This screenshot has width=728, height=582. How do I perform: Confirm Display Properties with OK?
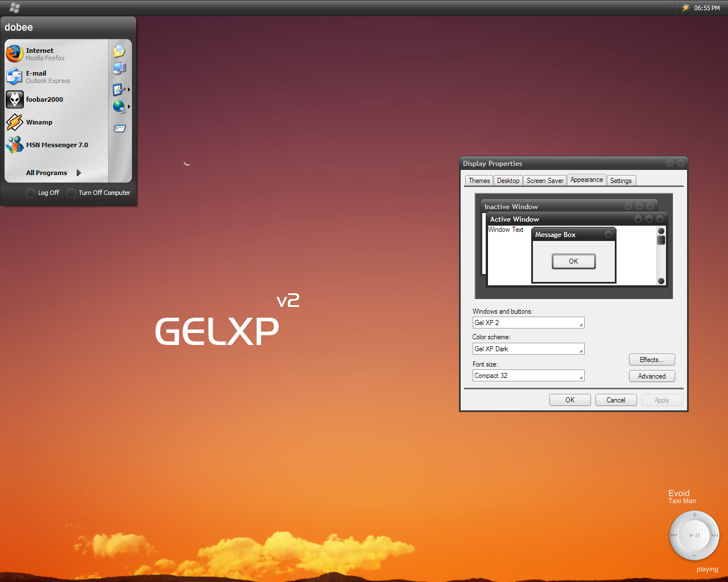coord(570,400)
